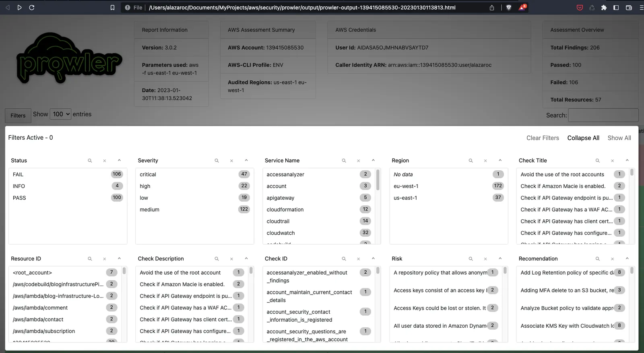Click the Filters button

tap(18, 116)
